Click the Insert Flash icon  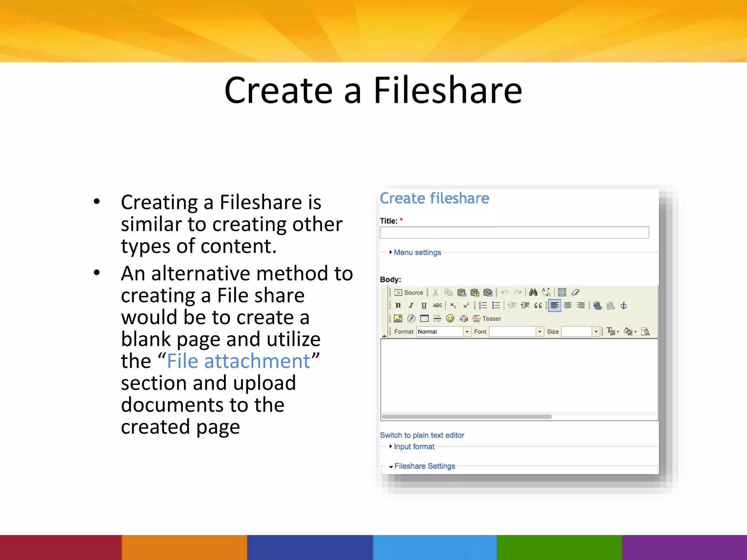[x=411, y=319]
